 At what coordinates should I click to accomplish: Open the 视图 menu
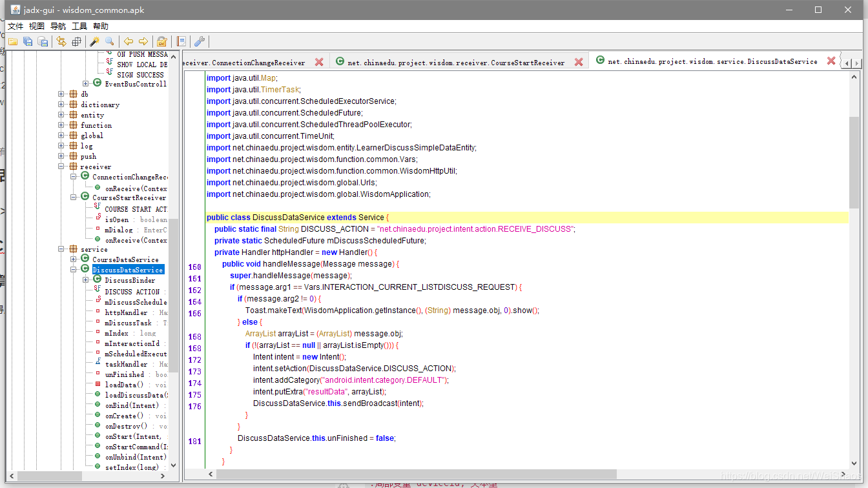coord(37,26)
